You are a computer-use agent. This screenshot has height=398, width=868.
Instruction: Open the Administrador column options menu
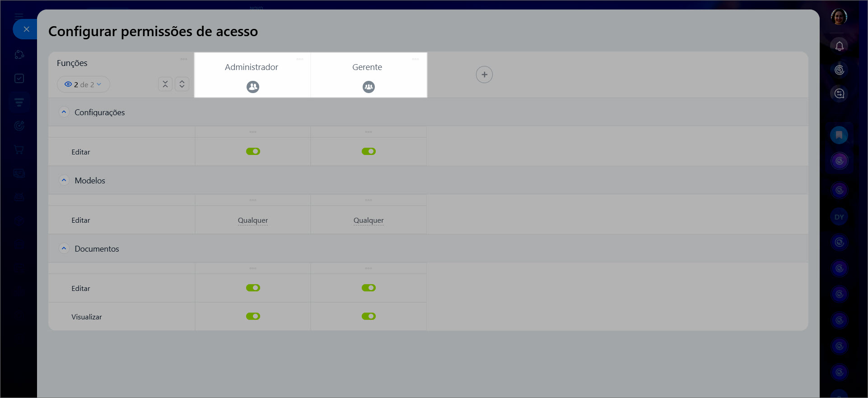click(x=300, y=59)
